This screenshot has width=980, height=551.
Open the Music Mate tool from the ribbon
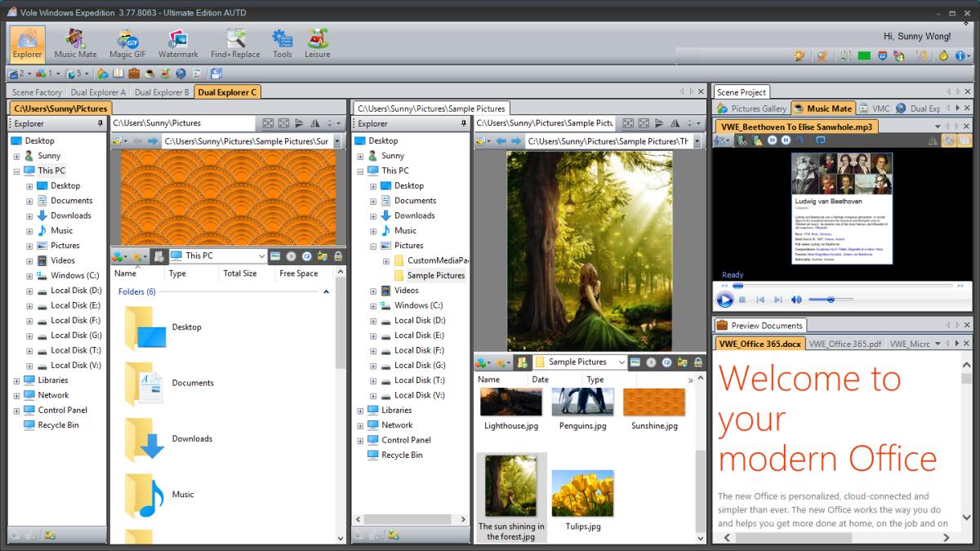tap(74, 42)
